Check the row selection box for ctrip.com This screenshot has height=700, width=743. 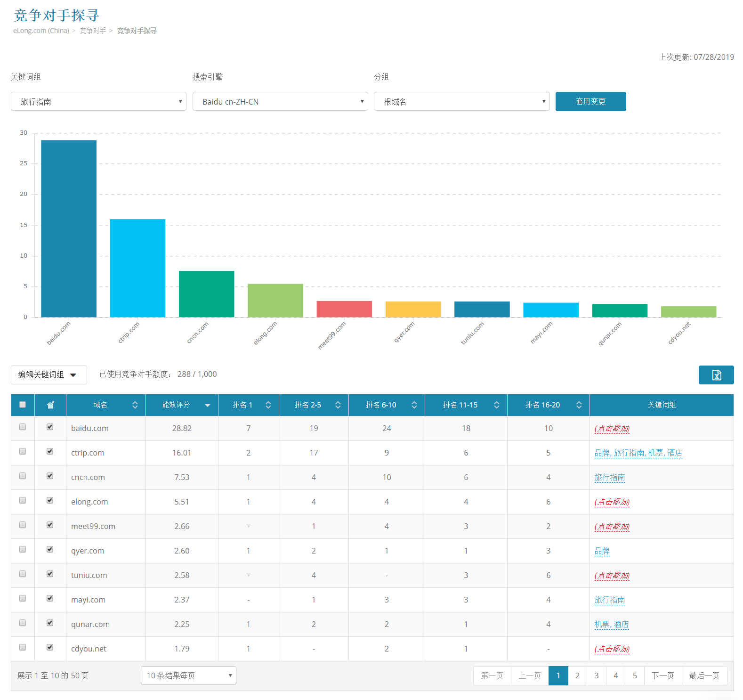(23, 451)
